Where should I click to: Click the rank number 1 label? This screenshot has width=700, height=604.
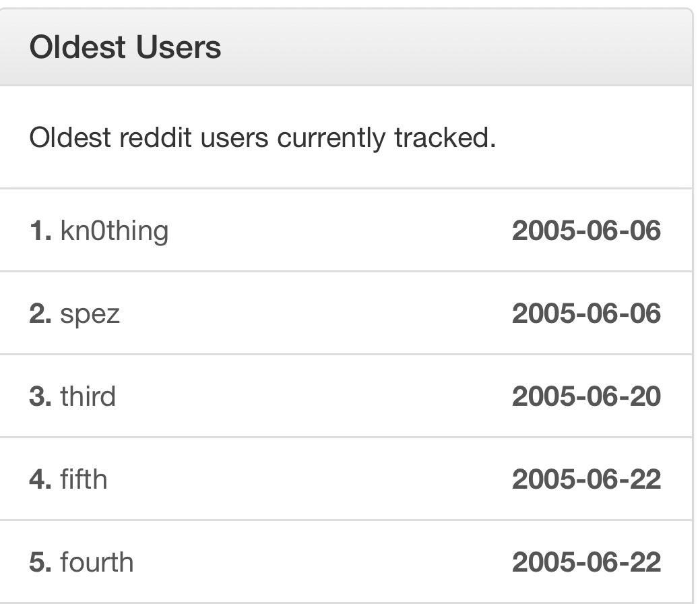coord(40,231)
